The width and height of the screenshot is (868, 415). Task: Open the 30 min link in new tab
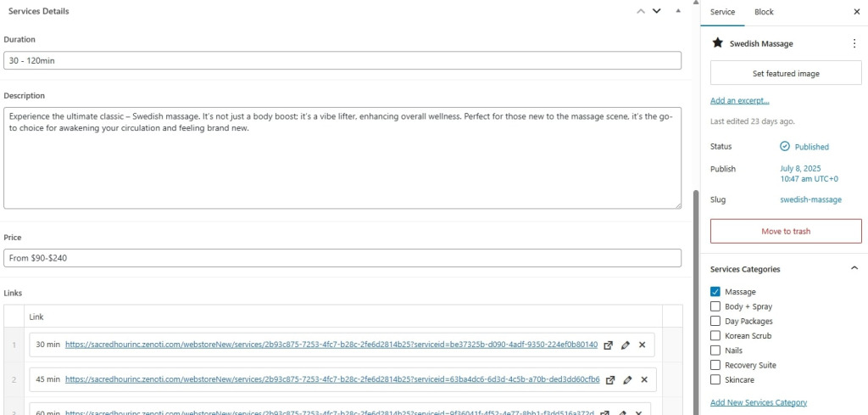pos(609,345)
